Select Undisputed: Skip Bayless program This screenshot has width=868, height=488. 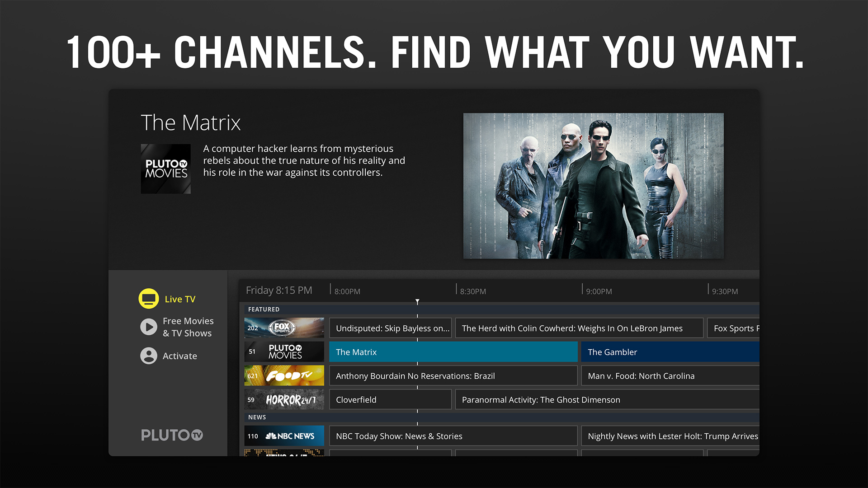[x=390, y=328]
